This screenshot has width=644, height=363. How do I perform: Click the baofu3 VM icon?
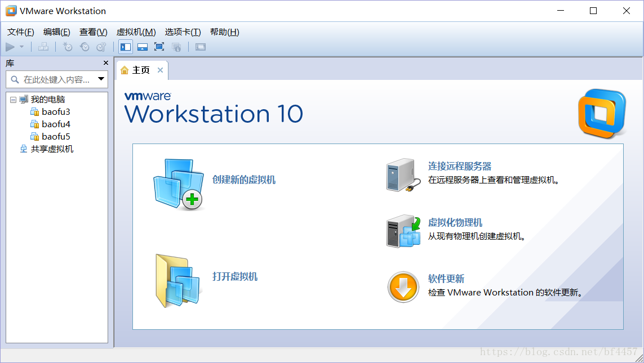click(34, 111)
